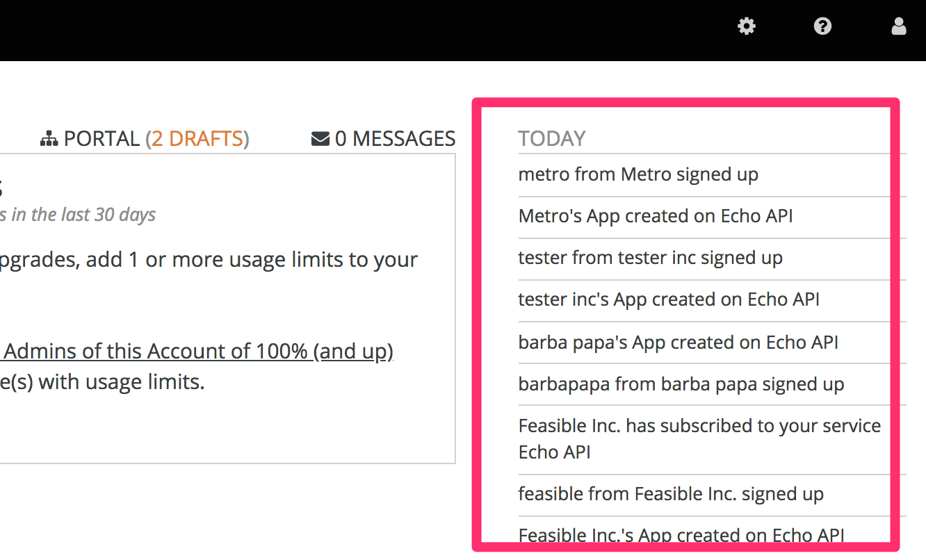Open 'Feasible Inc.'s App created' entry

point(681,535)
